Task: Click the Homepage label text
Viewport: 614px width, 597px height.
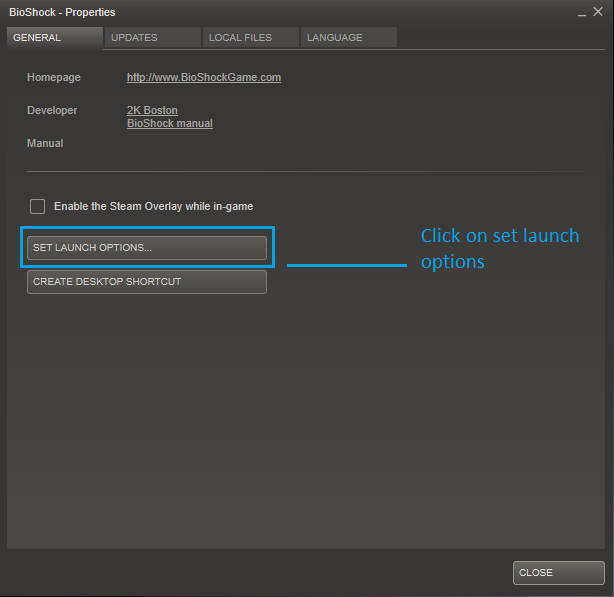Action: [54, 78]
